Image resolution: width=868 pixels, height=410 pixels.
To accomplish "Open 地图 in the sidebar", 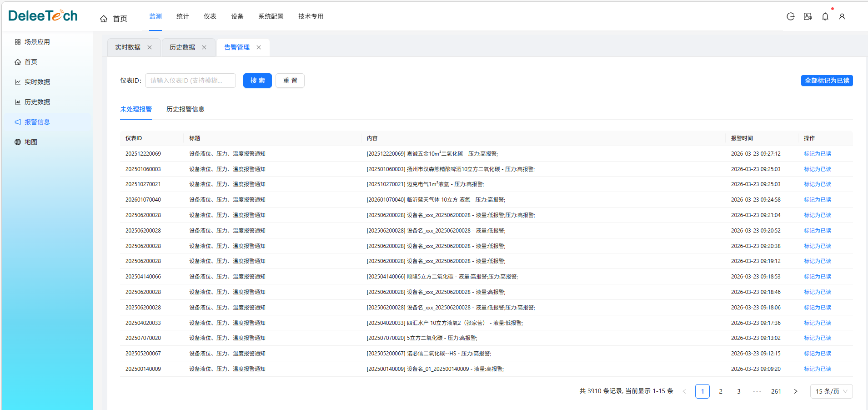I will tap(30, 142).
